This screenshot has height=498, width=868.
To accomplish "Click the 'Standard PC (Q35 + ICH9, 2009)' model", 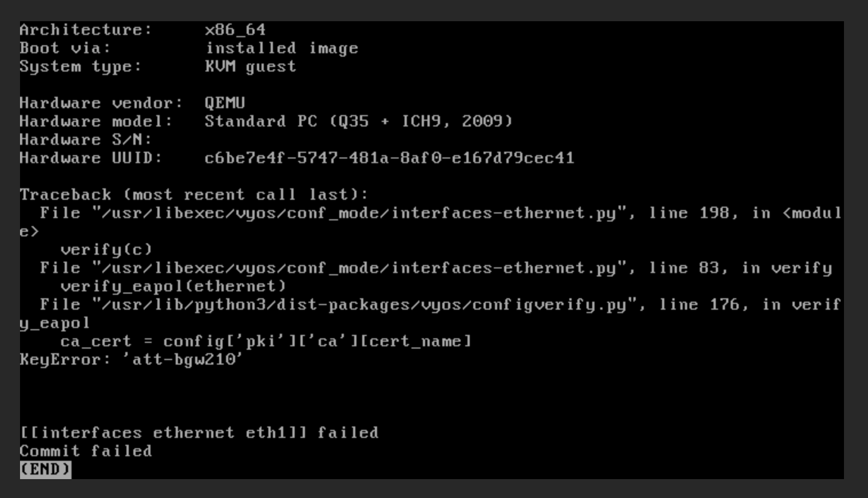I will [x=358, y=122].
